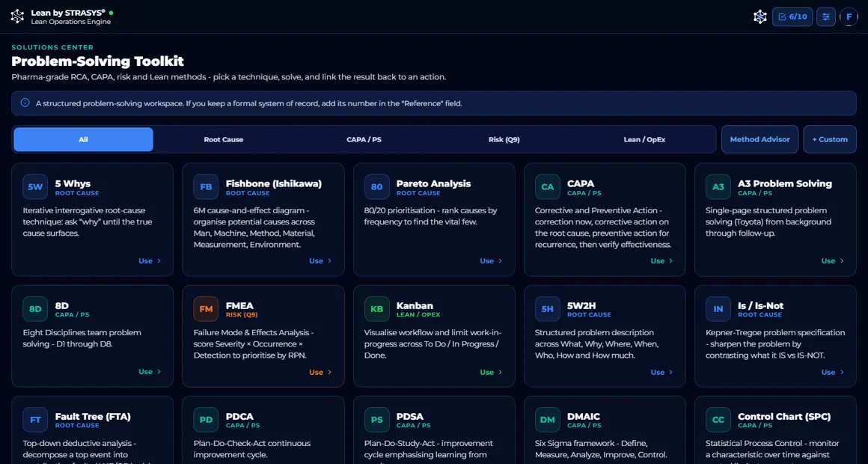Click the CA icon on CAPA card
The image size is (868, 464).
tap(548, 186)
